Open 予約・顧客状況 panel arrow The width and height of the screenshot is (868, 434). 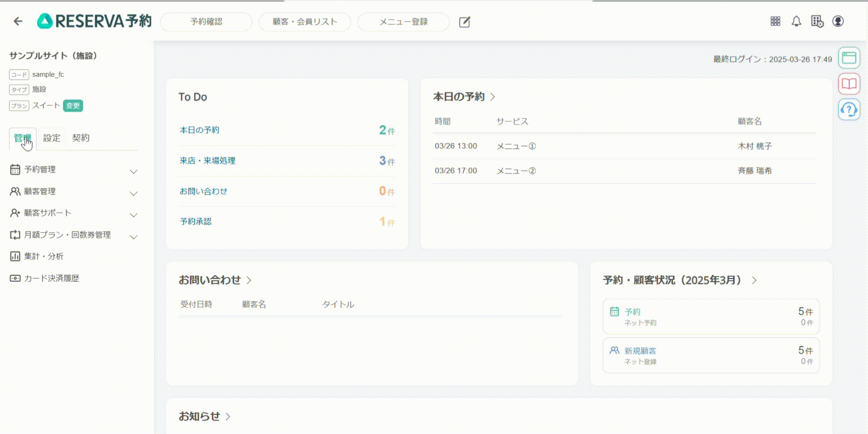pyautogui.click(x=754, y=280)
